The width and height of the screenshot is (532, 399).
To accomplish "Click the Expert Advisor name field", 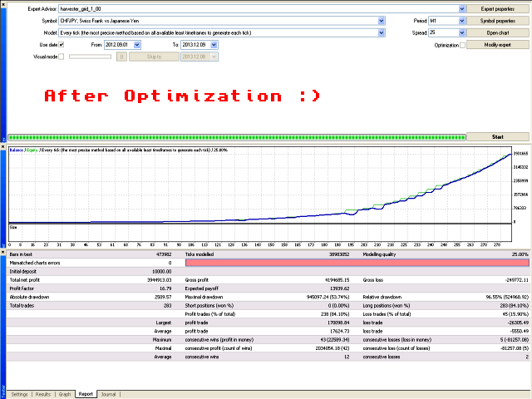I will pyautogui.click(x=259, y=9).
